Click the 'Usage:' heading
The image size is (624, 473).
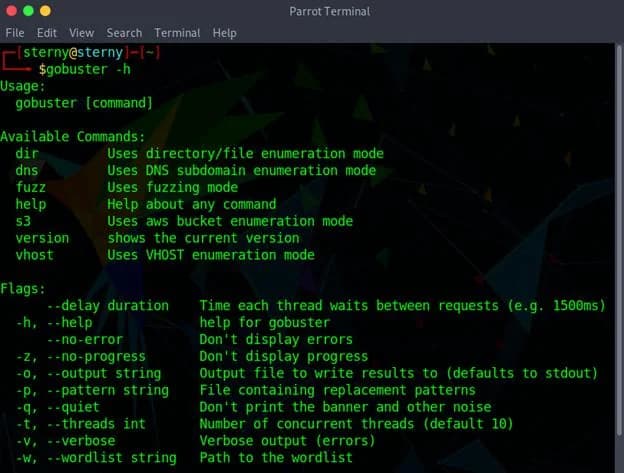pos(23,86)
